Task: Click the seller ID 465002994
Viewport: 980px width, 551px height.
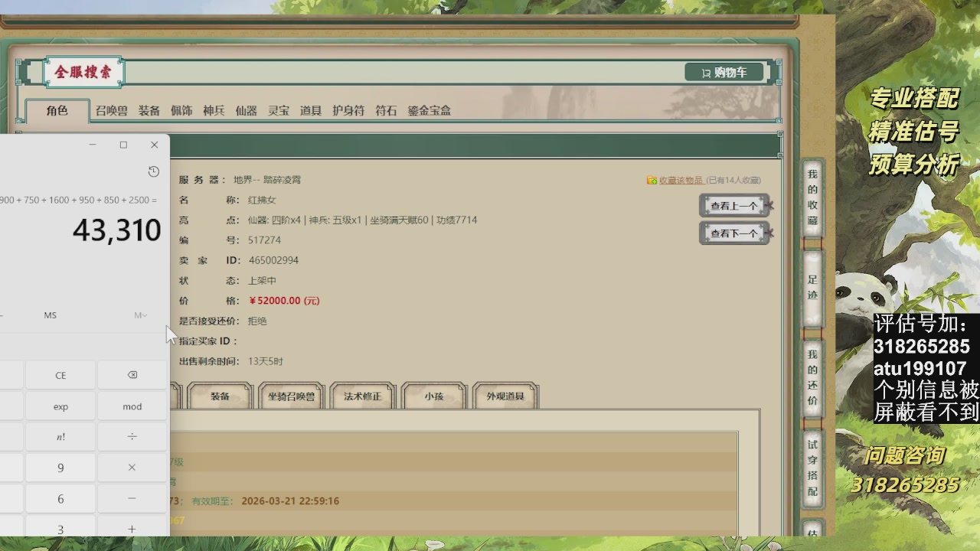Action: (273, 260)
